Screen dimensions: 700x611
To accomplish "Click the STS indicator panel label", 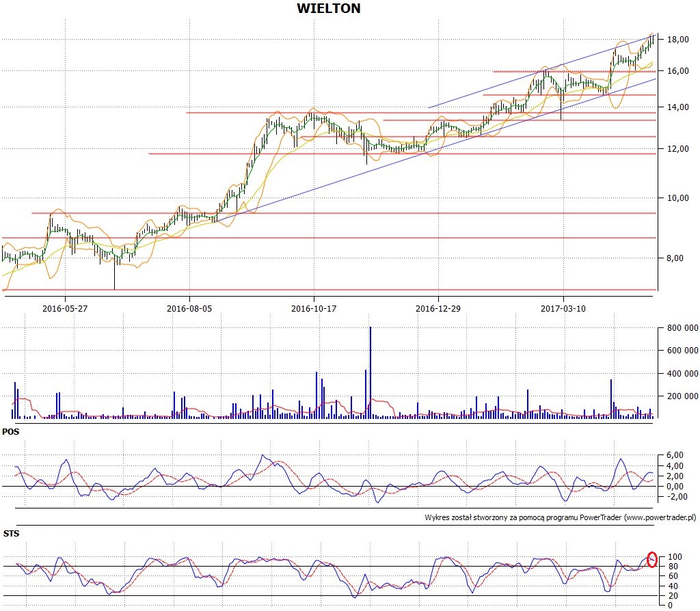I will click(11, 534).
